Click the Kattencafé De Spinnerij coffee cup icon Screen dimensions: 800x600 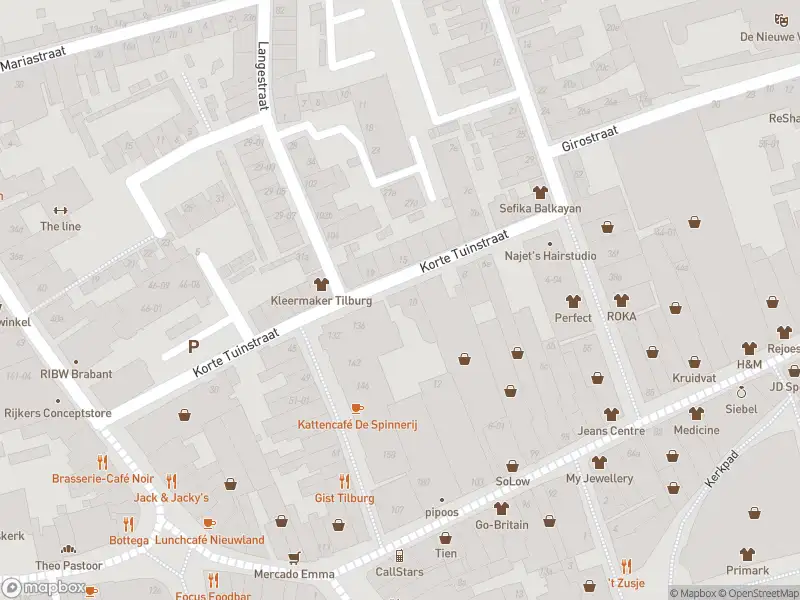tap(357, 408)
